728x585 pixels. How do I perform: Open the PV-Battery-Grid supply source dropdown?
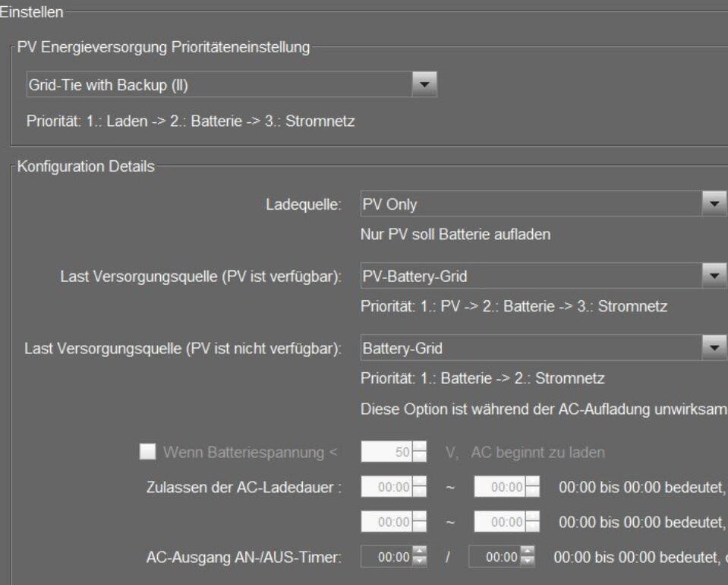711,276
